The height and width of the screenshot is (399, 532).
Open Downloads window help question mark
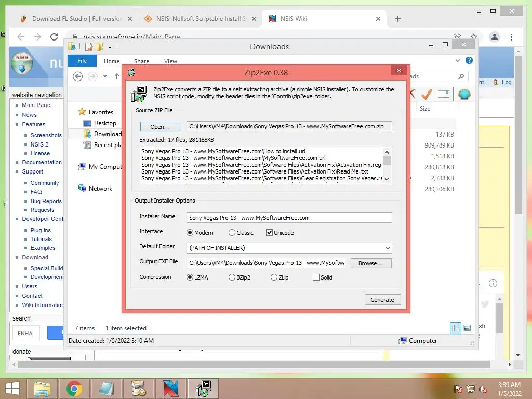(469, 60)
